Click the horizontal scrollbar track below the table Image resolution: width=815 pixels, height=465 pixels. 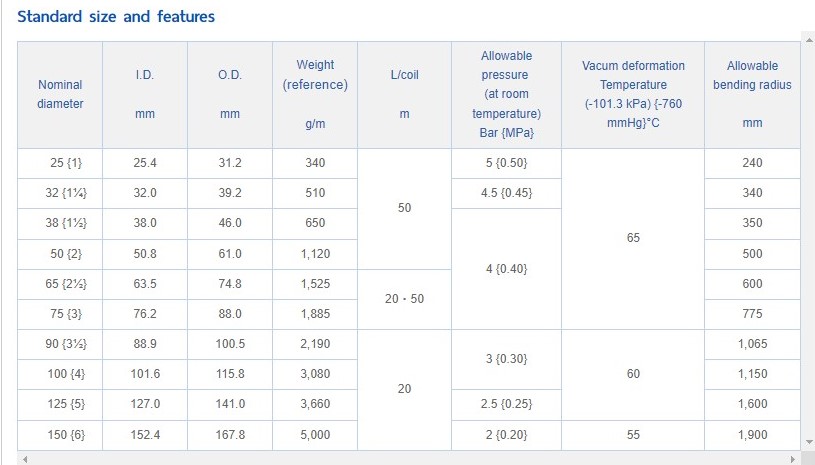[408, 459]
